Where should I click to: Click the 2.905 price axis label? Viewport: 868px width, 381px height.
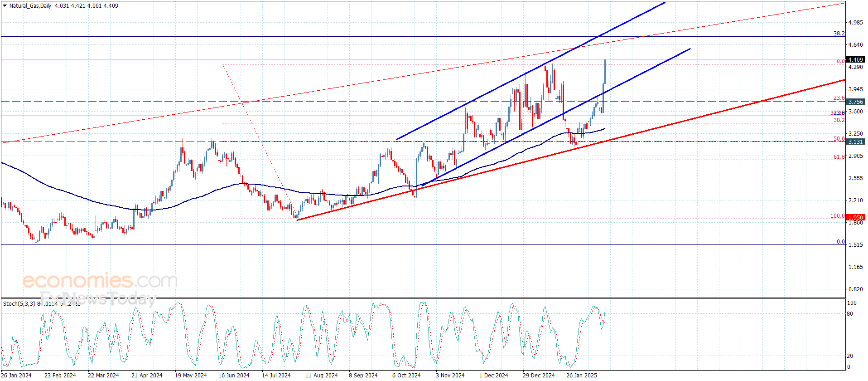856,156
